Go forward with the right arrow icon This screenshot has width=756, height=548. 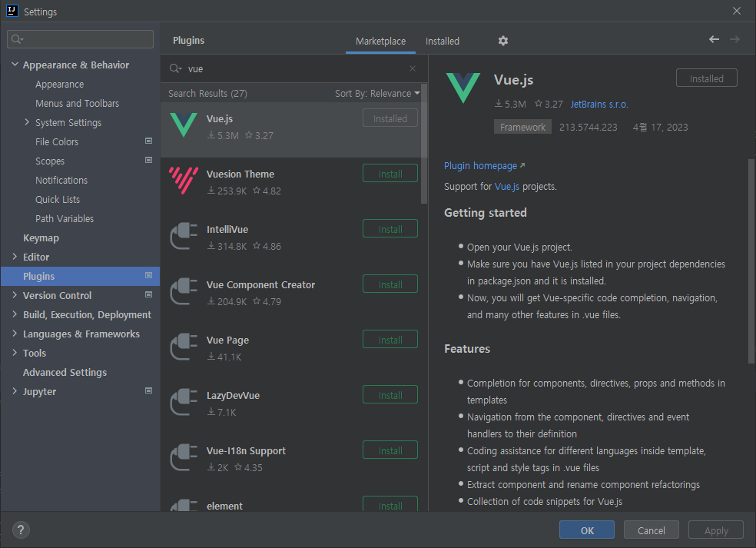(x=734, y=39)
